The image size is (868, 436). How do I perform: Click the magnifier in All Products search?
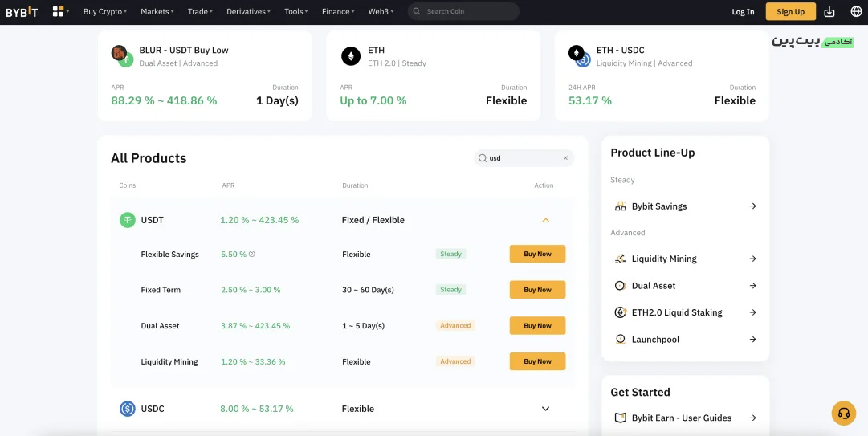(482, 158)
